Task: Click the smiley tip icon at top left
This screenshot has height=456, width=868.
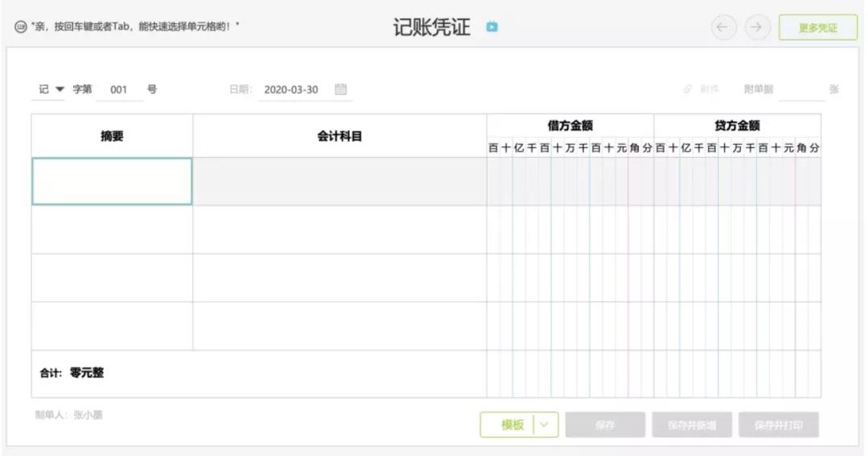Action: coord(20,27)
